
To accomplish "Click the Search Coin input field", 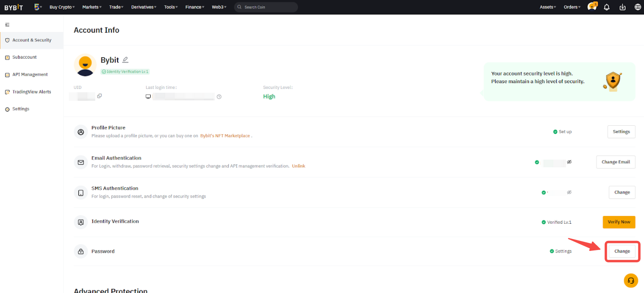I will pyautogui.click(x=268, y=7).
